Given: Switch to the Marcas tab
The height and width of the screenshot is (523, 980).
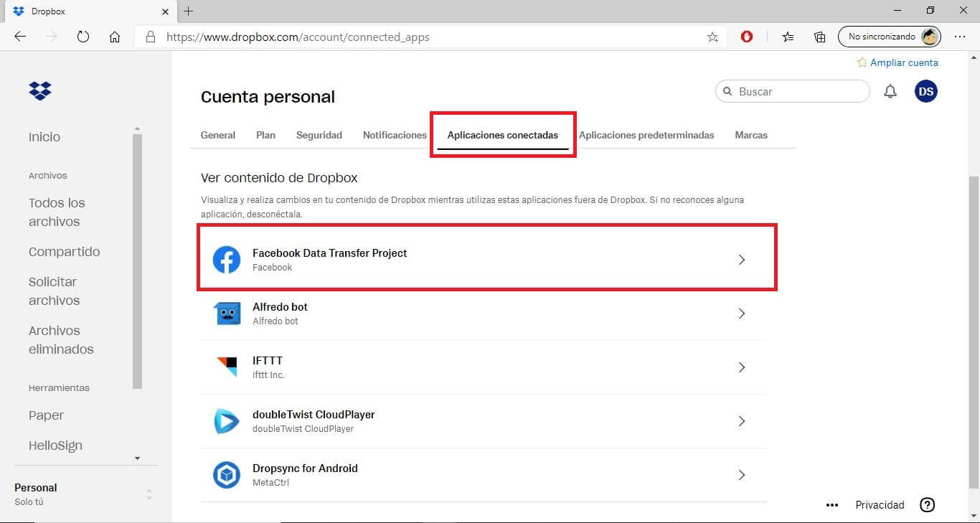Looking at the screenshot, I should click(751, 135).
